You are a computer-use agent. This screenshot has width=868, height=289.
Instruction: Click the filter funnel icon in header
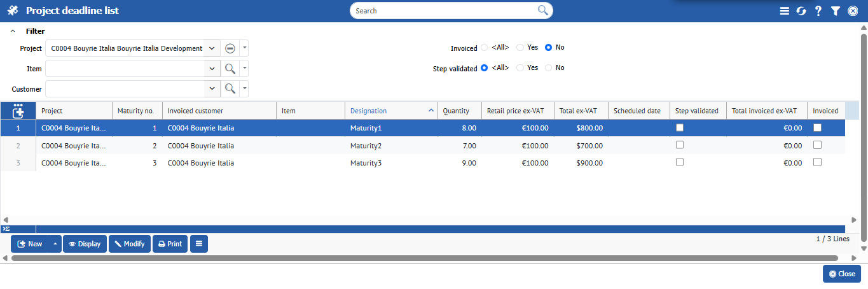836,11
